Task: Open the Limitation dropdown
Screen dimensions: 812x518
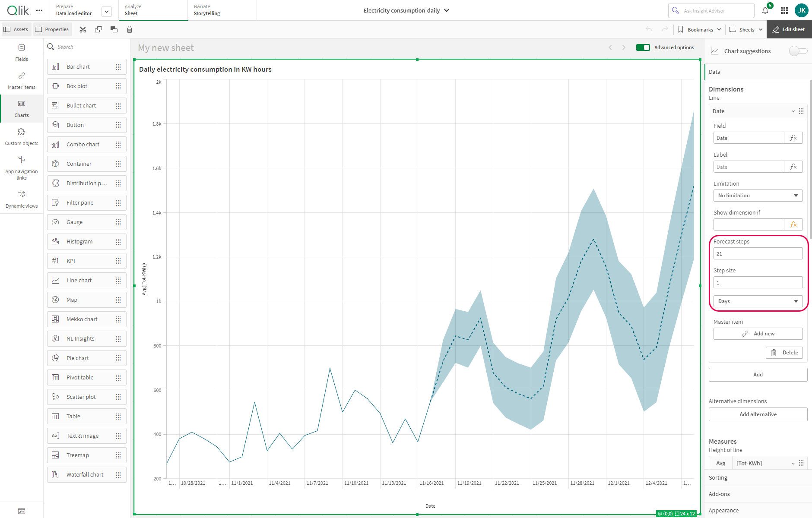Action: (x=758, y=196)
